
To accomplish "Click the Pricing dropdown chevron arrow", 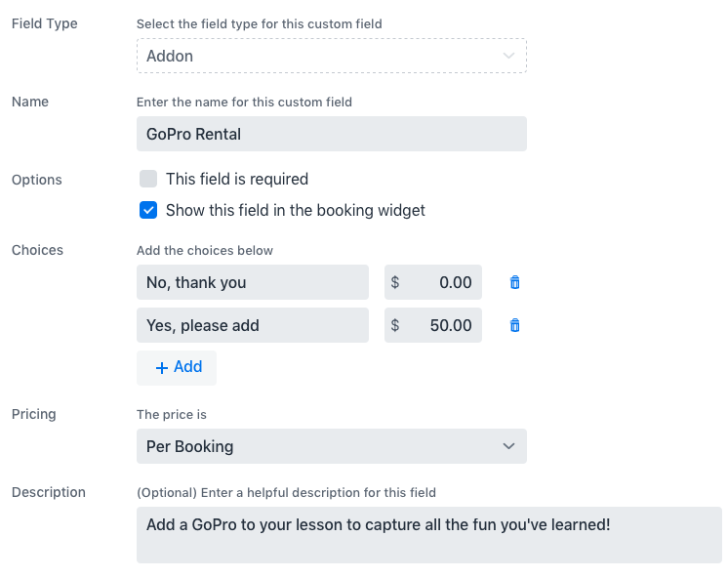I will pos(508,446).
